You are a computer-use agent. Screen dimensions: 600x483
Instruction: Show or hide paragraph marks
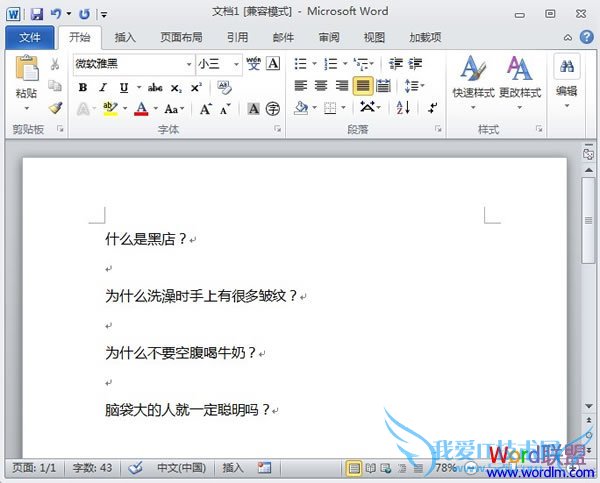pos(433,108)
